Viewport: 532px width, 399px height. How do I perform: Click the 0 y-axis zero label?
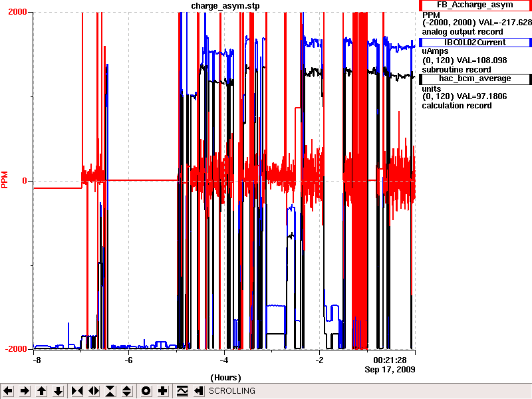tap(25, 181)
